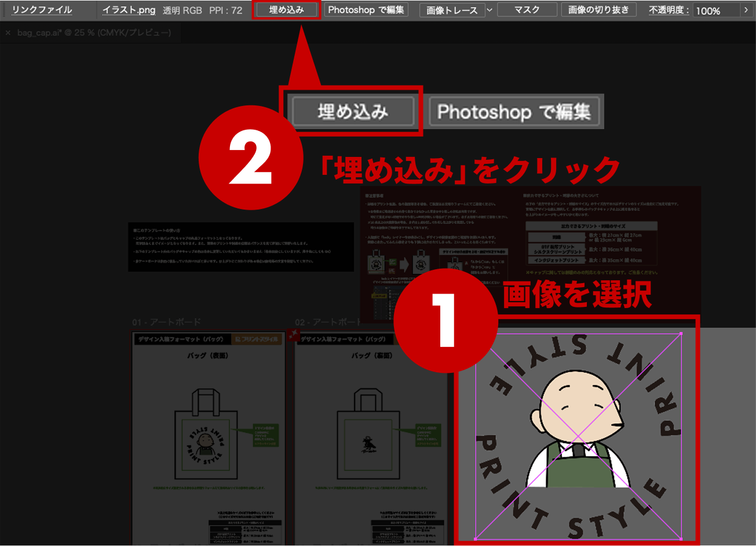The width and height of the screenshot is (756, 546).
Task: Apply a mask using the マスク button
Action: point(526,9)
